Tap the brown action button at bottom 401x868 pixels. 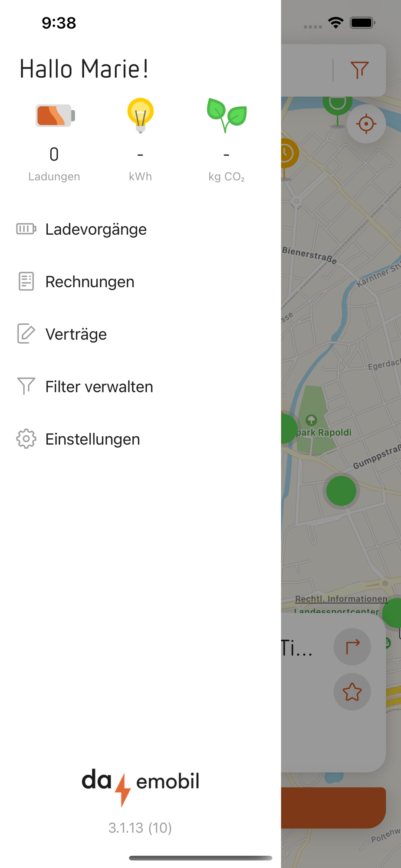pos(333,808)
